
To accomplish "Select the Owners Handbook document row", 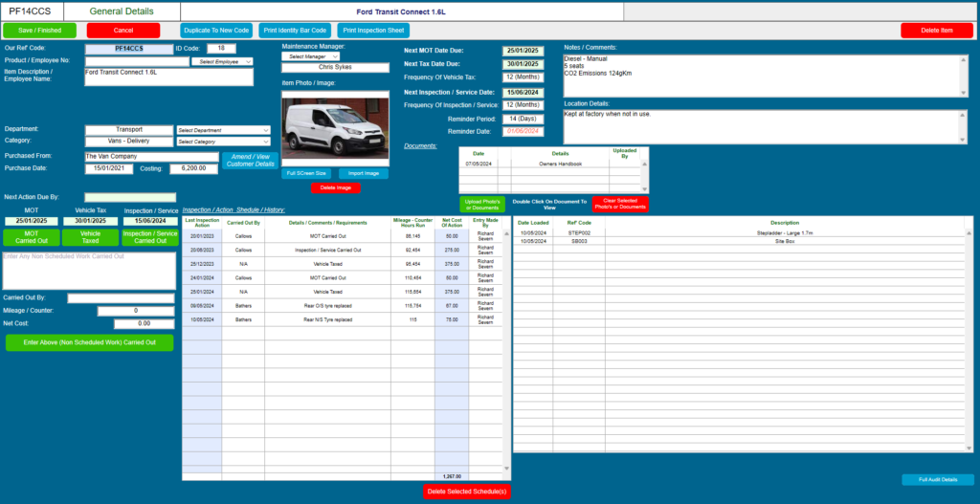I will 550,164.
